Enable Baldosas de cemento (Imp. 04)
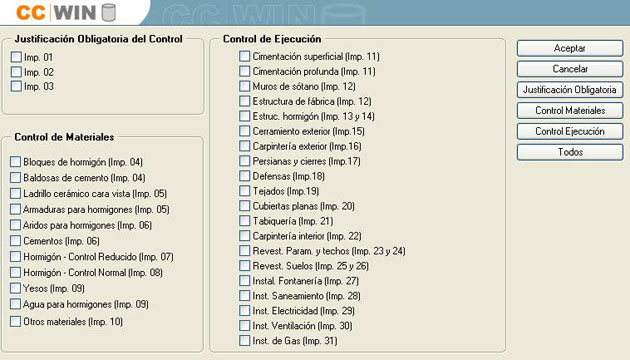The image size is (630, 360). (x=15, y=177)
